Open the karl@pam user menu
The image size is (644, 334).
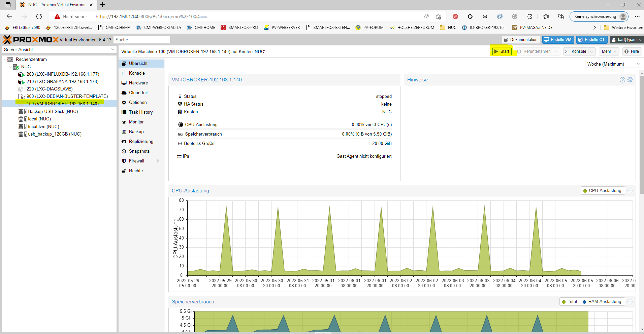pos(626,40)
